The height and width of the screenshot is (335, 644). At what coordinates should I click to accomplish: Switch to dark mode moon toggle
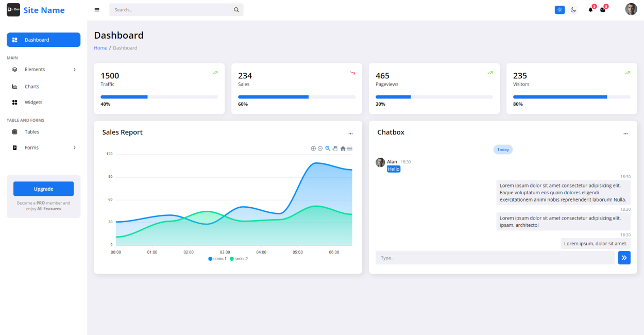(x=573, y=10)
